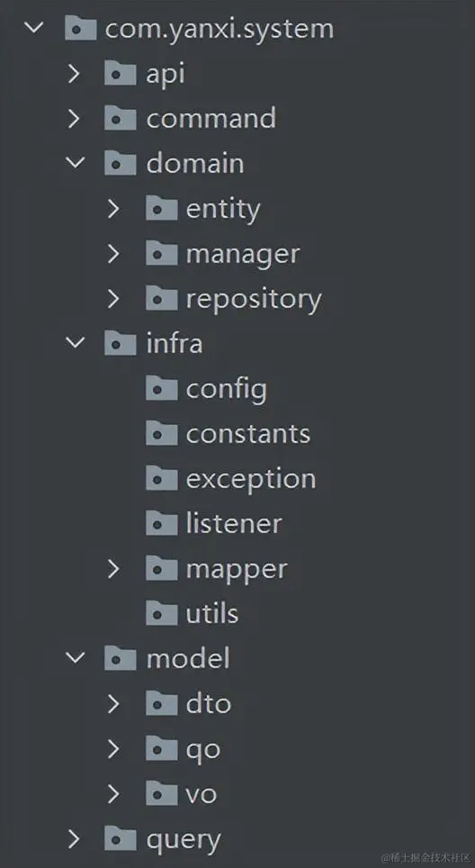This screenshot has height=868, width=475.
Task: Click the config package folder icon
Action: click(161, 389)
